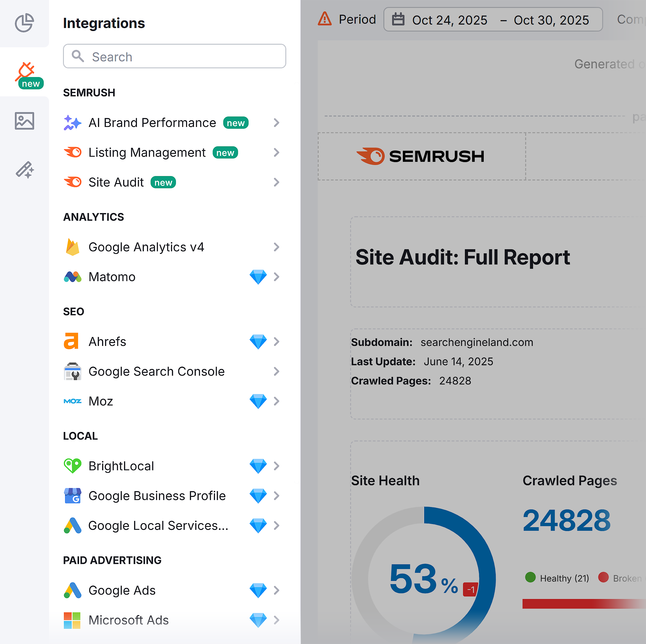Click the Matomo icon

[72, 277]
